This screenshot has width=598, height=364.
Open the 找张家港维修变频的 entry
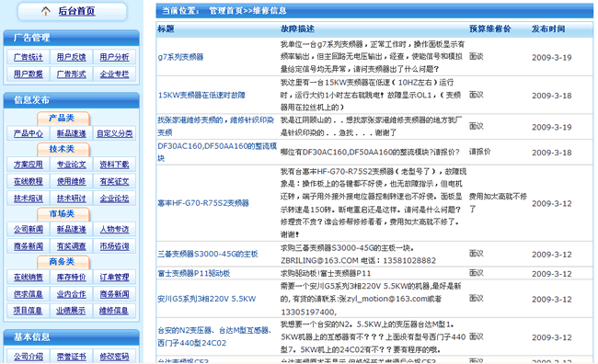[x=216, y=126]
